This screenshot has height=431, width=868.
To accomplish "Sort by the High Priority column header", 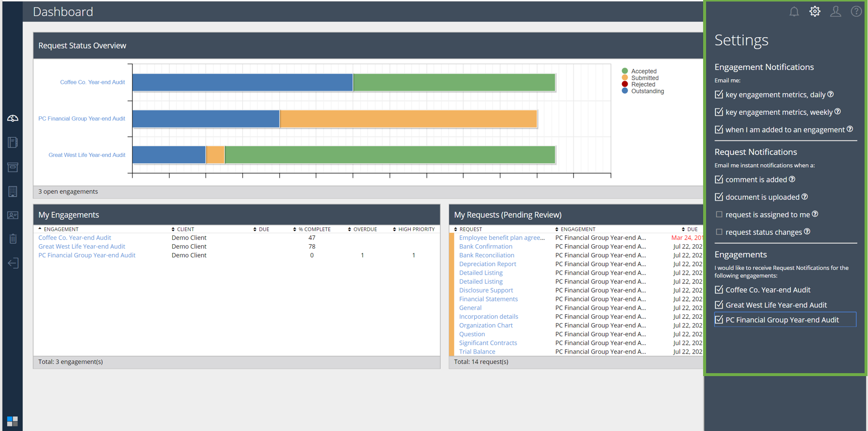I will [416, 229].
